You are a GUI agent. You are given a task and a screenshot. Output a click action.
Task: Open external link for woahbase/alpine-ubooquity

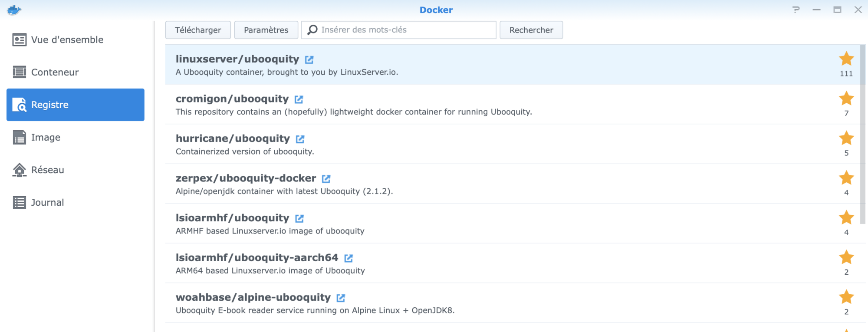341,298
